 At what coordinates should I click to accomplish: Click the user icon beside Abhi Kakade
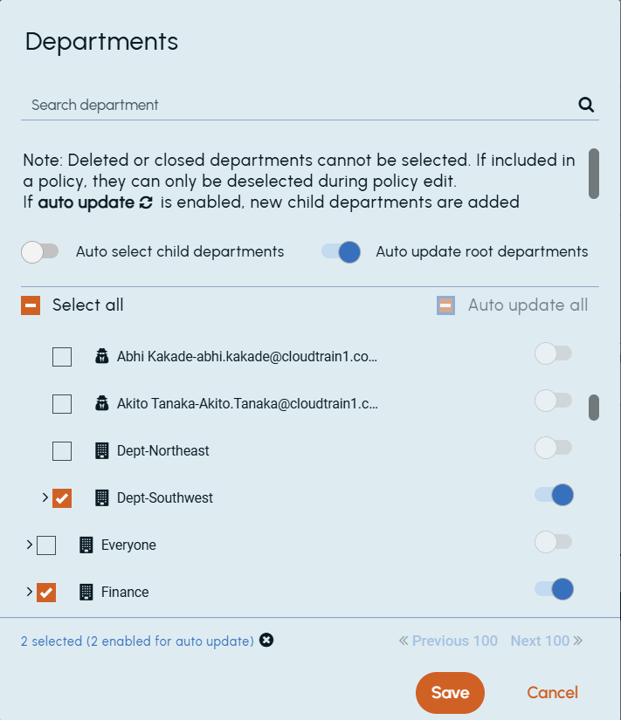coord(101,356)
